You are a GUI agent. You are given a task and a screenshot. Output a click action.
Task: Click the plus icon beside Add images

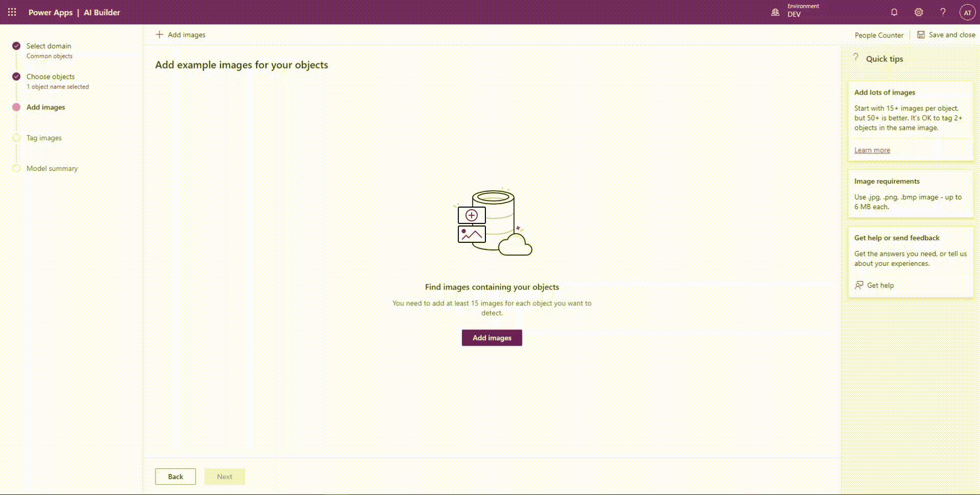click(160, 35)
